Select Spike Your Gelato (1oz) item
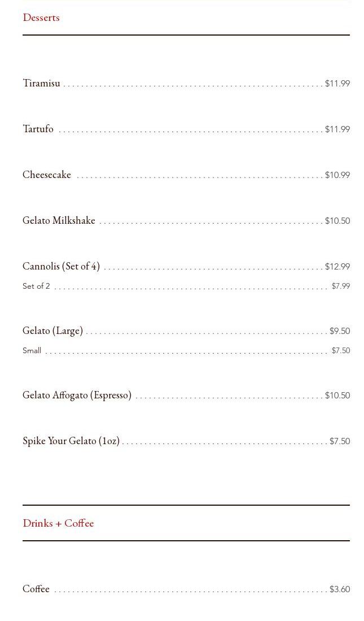 (71, 441)
